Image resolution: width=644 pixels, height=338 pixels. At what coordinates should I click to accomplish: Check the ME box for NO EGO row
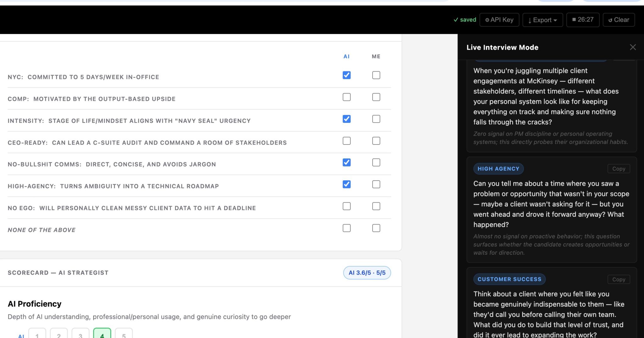pos(376,206)
